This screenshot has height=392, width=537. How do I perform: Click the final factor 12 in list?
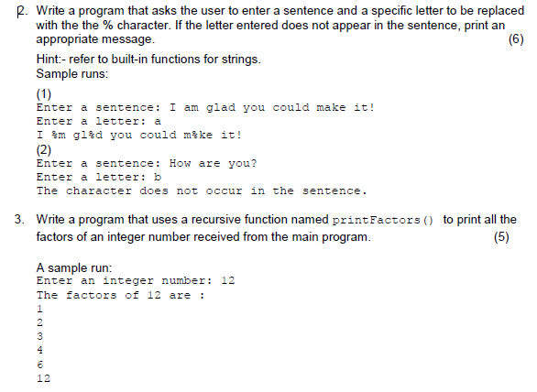43,378
